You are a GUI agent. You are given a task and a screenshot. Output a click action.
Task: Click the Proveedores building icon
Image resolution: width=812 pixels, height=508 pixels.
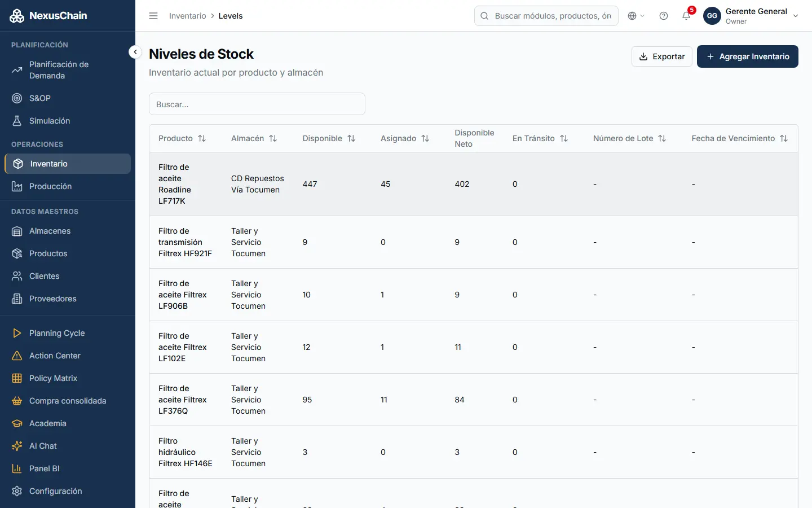click(x=17, y=299)
